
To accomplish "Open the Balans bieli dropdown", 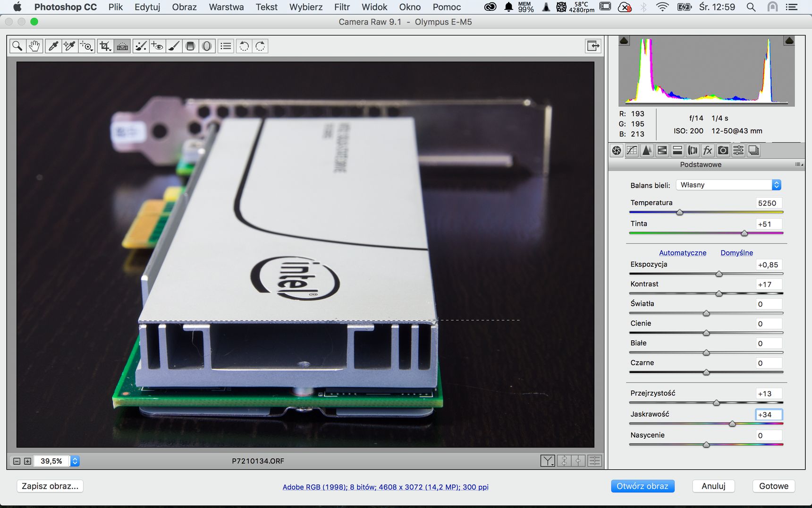I will pyautogui.click(x=728, y=185).
